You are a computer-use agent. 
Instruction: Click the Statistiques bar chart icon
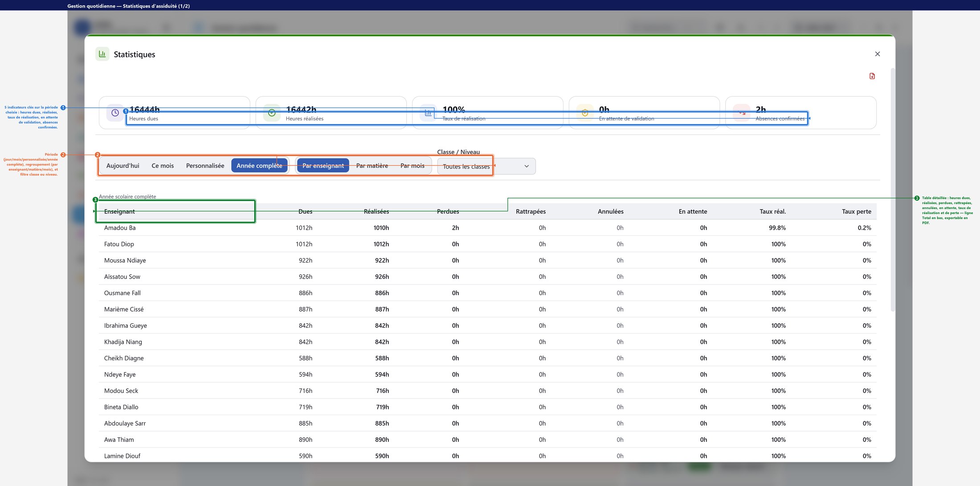click(x=102, y=54)
